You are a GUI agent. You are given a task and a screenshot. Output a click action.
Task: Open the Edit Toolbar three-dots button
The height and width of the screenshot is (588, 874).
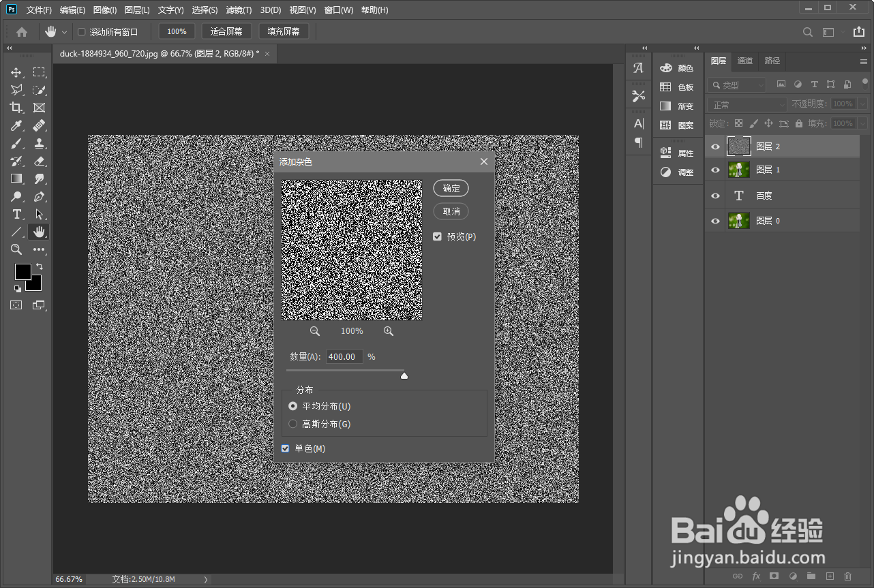click(40, 249)
